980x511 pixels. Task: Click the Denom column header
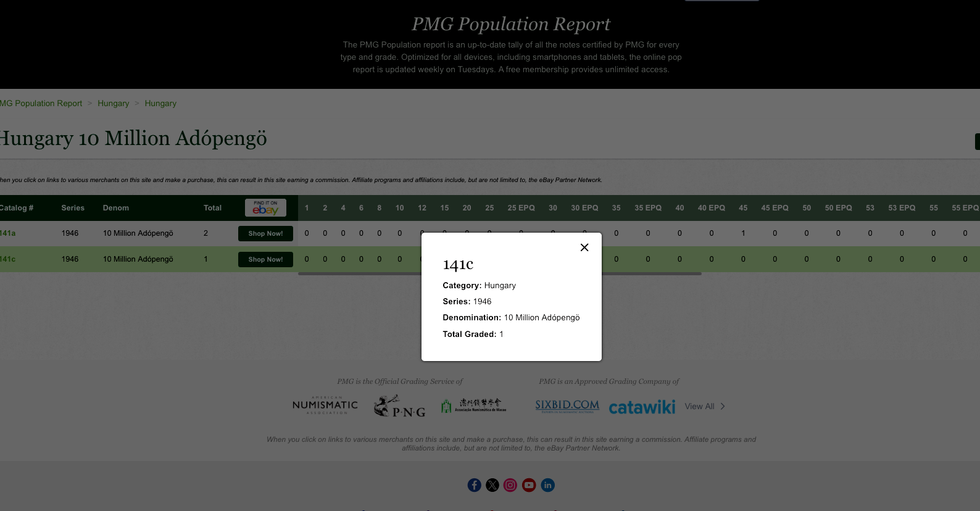coord(116,208)
